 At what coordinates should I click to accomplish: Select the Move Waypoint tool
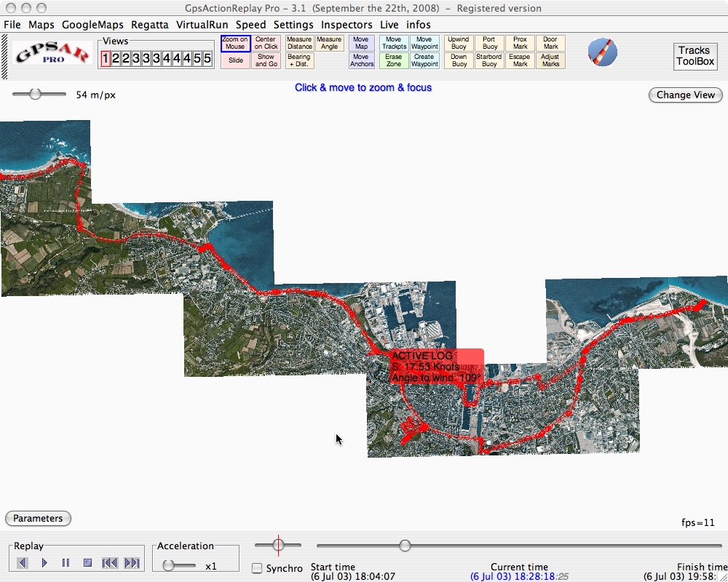[424, 43]
